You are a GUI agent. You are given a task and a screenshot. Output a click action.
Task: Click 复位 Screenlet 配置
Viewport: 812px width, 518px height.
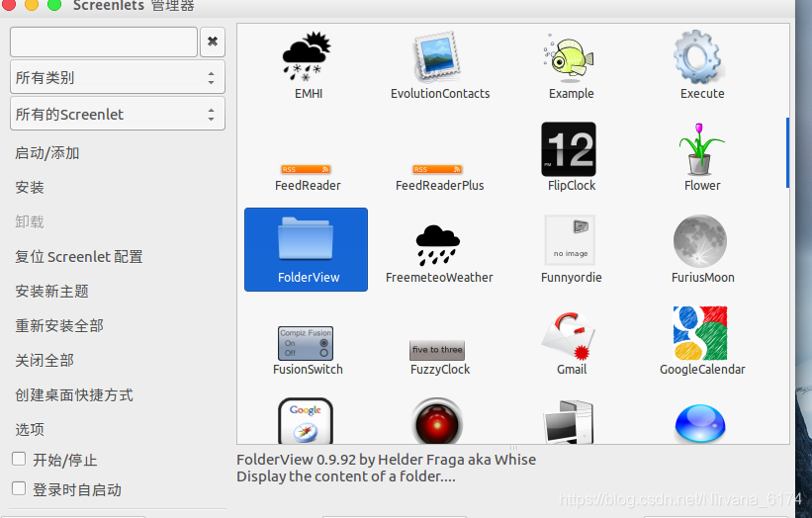(79, 257)
